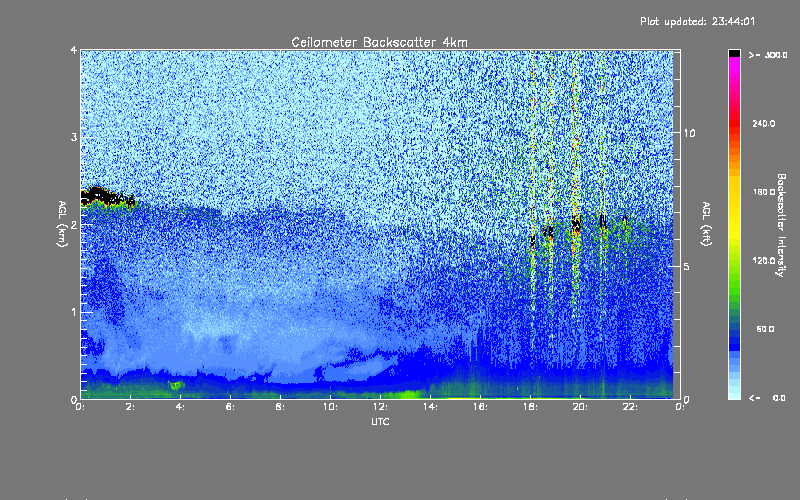
Task: Click the '3' tick on km axis
Action: [x=74, y=137]
